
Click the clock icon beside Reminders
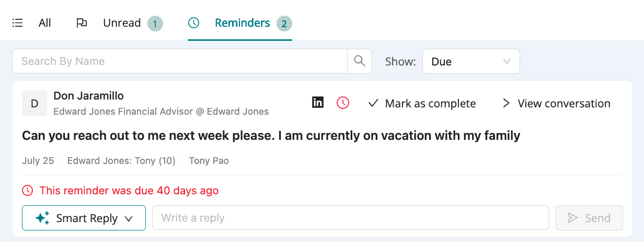tap(194, 23)
